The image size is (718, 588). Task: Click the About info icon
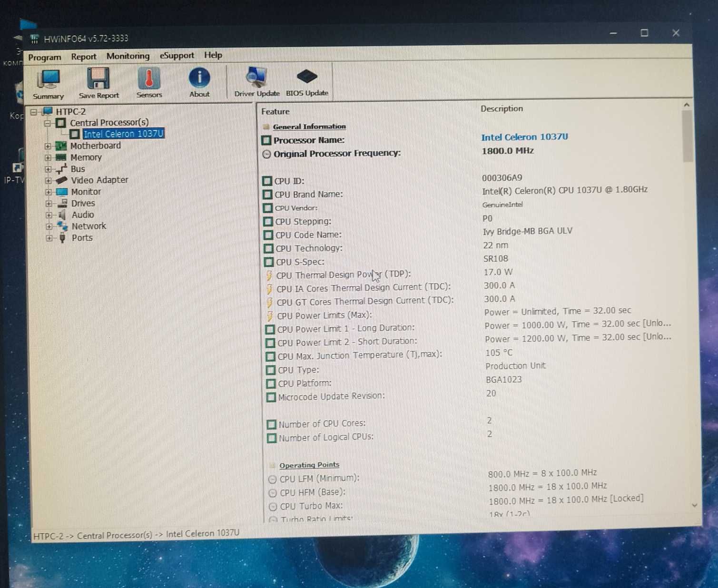[x=199, y=78]
